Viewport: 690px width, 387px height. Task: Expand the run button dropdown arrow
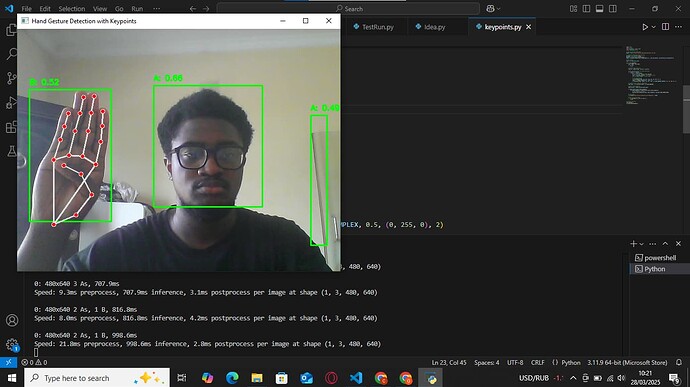653,27
